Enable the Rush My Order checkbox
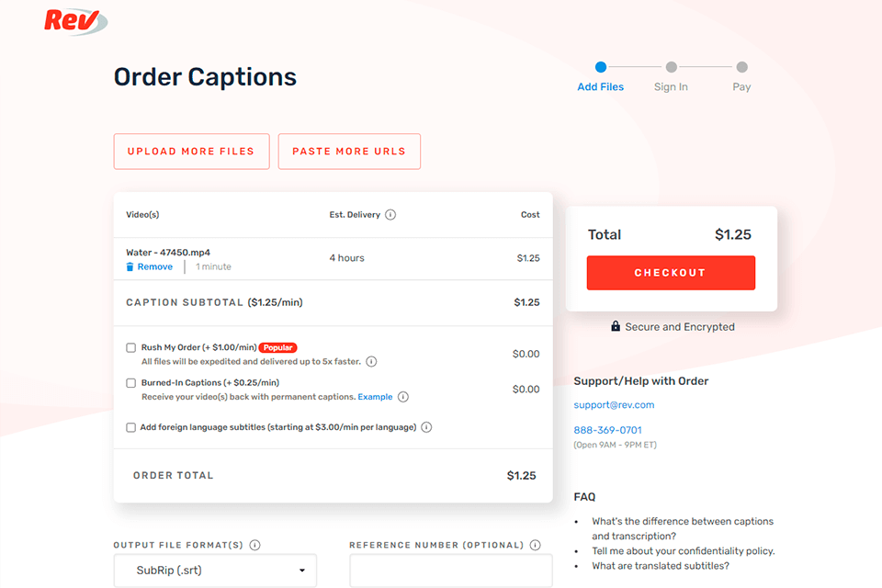This screenshot has height=588, width=882. [x=131, y=348]
